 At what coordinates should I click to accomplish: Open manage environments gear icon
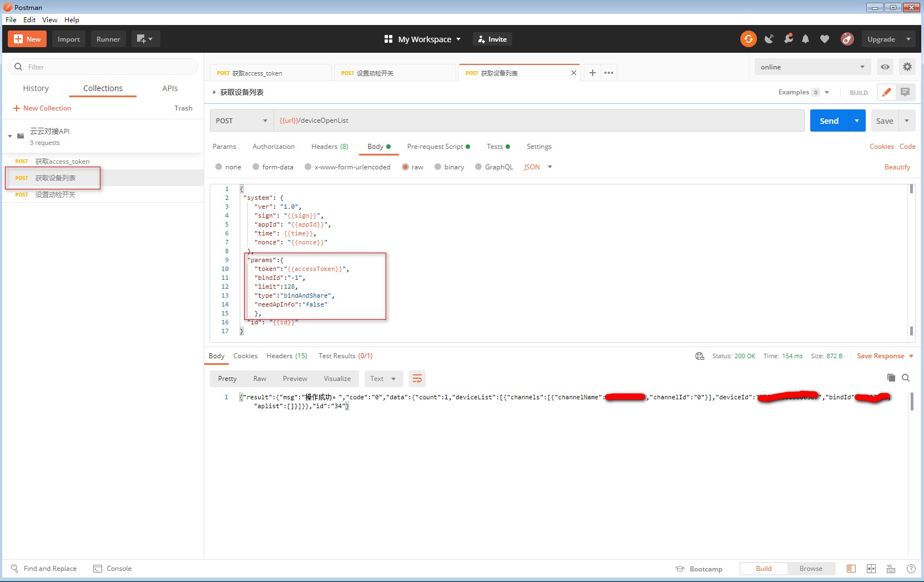907,67
